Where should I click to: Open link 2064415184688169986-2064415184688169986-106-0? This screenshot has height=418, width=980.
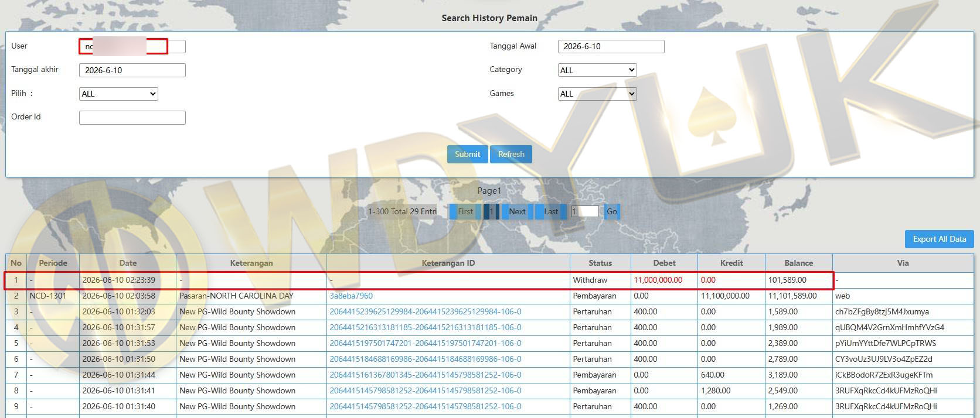(x=426, y=359)
